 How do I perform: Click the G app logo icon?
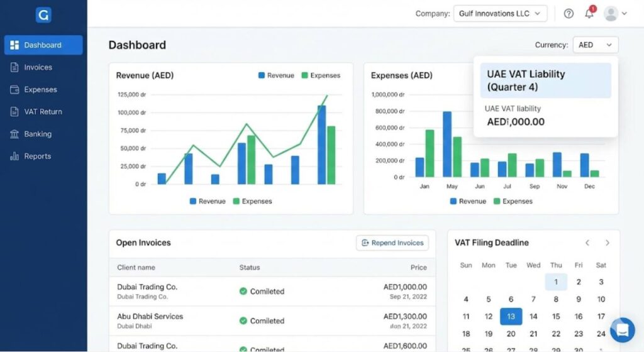pyautogui.click(x=43, y=14)
